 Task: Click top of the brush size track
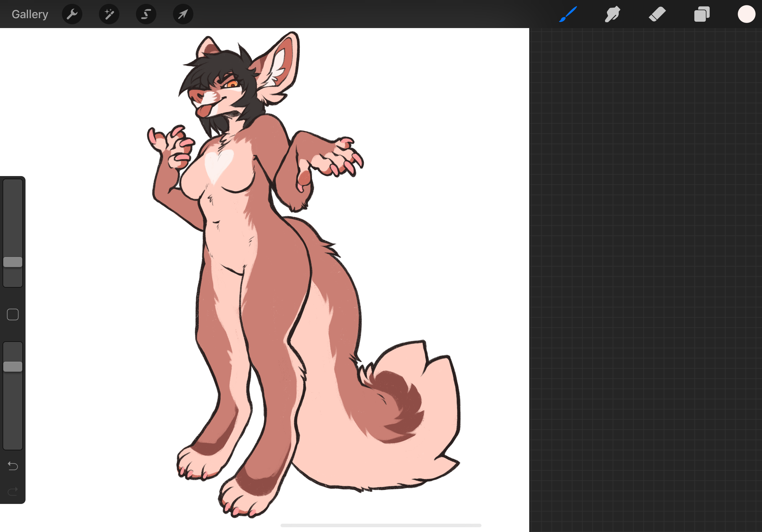pyautogui.click(x=13, y=186)
